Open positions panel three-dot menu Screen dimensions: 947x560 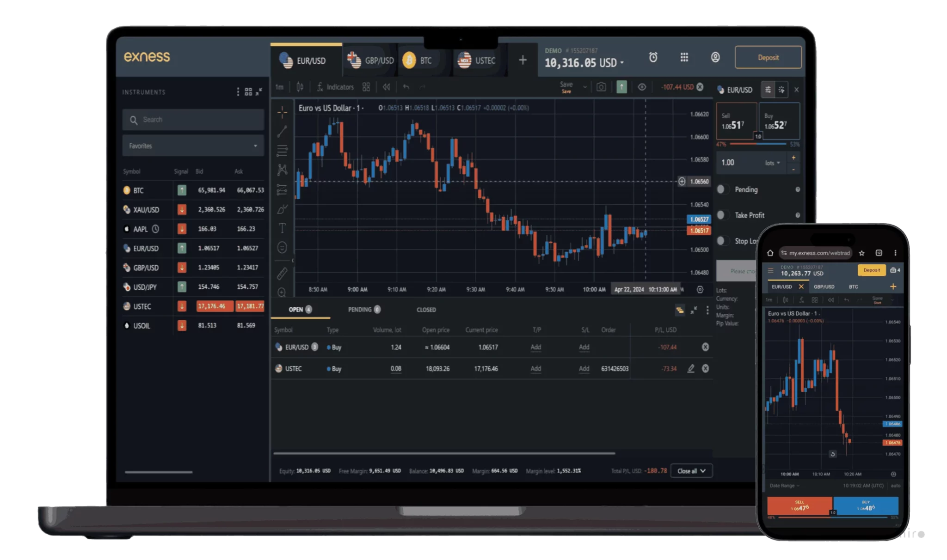click(x=707, y=310)
